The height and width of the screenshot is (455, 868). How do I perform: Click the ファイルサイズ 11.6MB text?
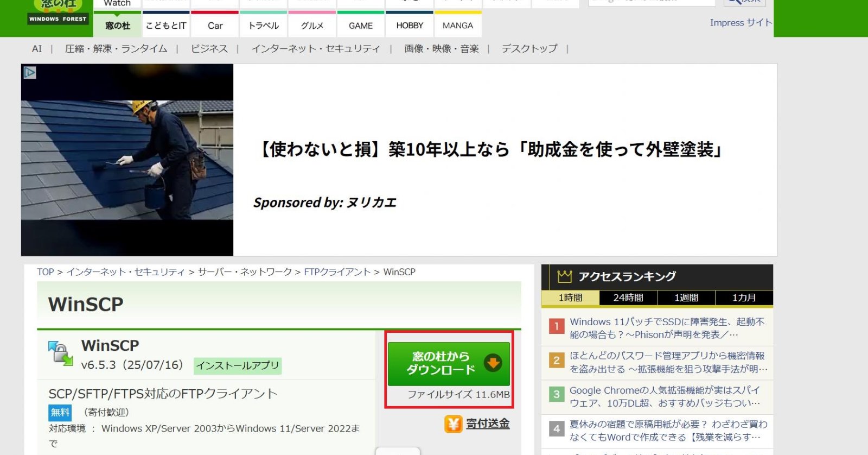coord(458,395)
